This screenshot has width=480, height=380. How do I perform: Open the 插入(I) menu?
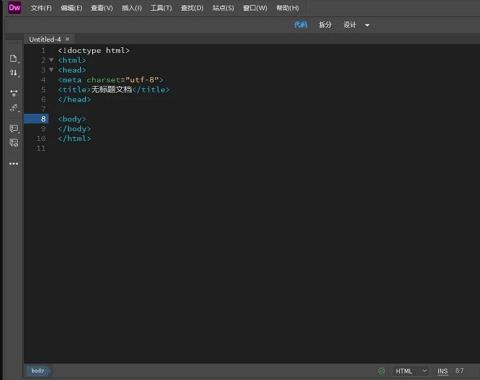point(132,8)
